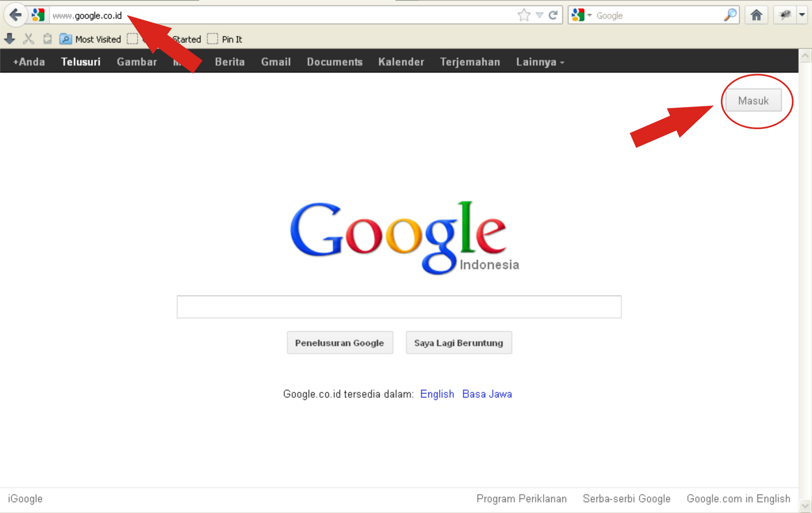The width and height of the screenshot is (812, 513).
Task: Switch to Gambar image search
Action: point(137,62)
